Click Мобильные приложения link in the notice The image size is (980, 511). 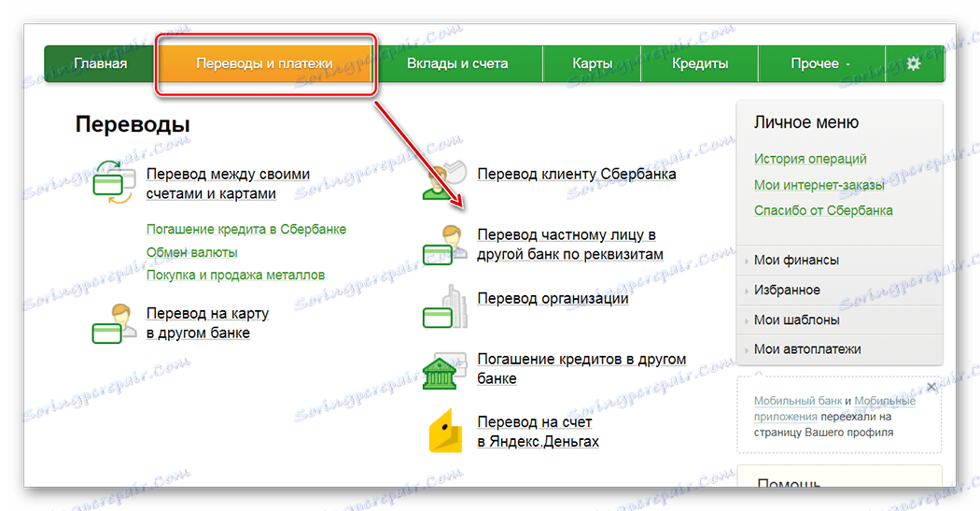tap(834, 409)
